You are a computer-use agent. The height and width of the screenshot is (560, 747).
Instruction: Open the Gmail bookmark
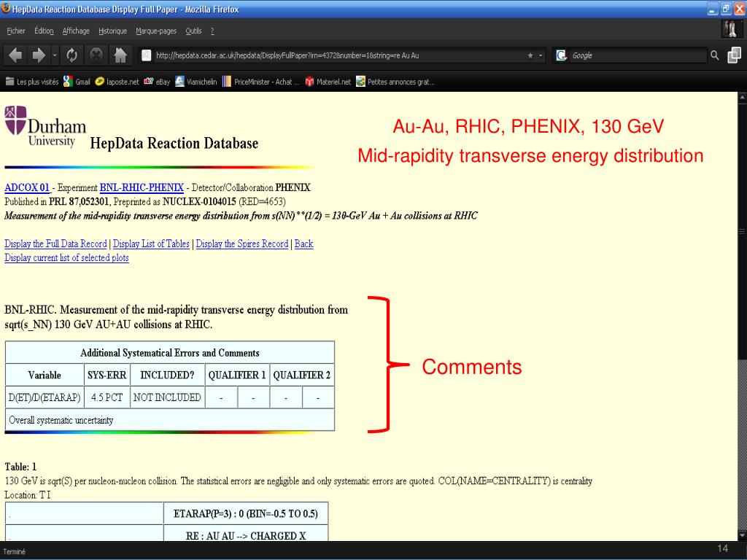pos(77,82)
